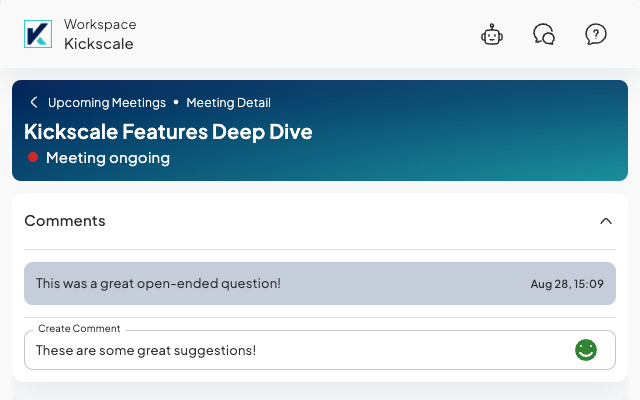
Task: Click the Comments section heading
Action: 65,221
